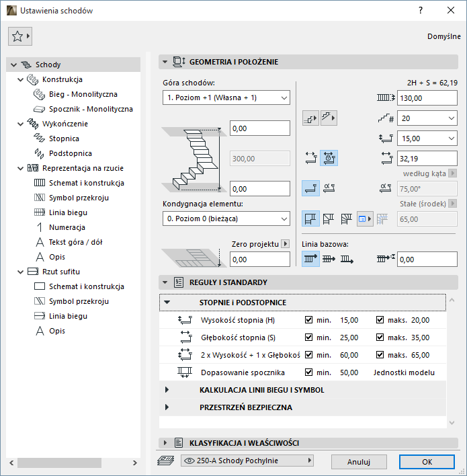Set baseline to right side icon
Viewport: 467px width, 476px height.
click(x=347, y=259)
